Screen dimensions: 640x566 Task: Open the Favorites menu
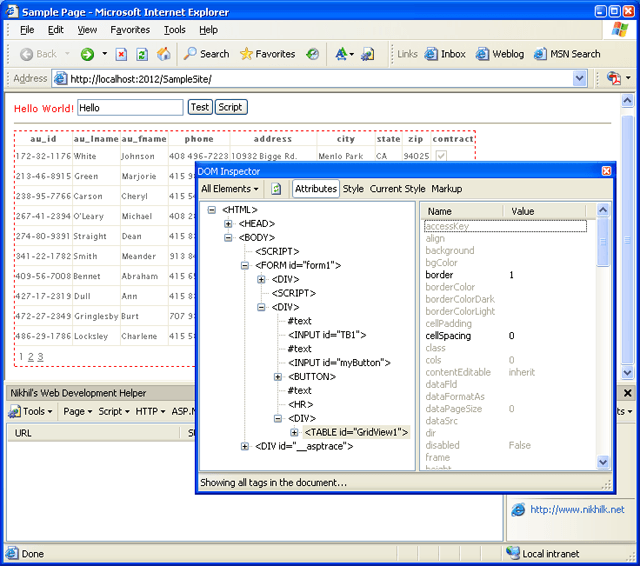[130, 30]
